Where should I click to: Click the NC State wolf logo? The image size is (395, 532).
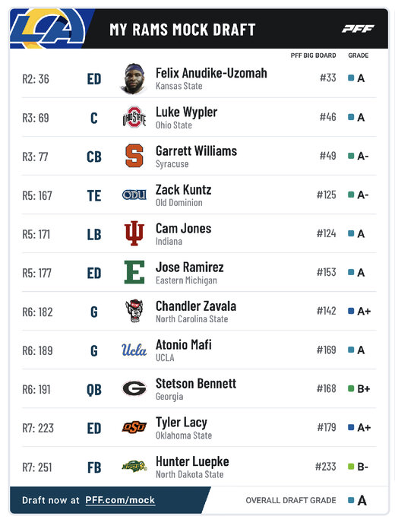pos(134,311)
